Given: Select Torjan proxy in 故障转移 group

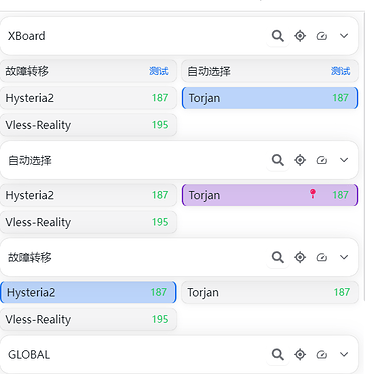Looking at the screenshot, I should point(270,292).
